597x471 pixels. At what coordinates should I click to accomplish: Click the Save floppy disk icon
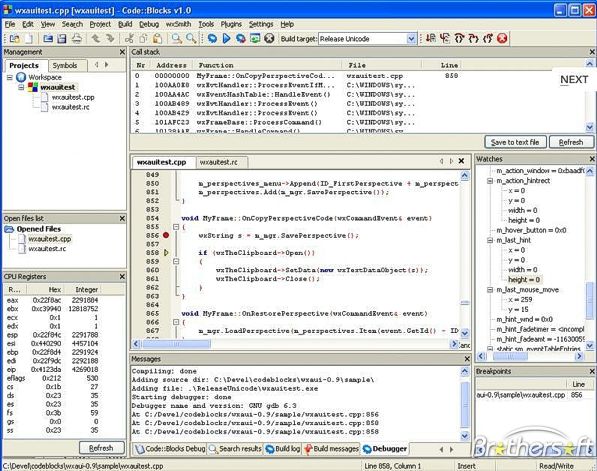point(62,38)
